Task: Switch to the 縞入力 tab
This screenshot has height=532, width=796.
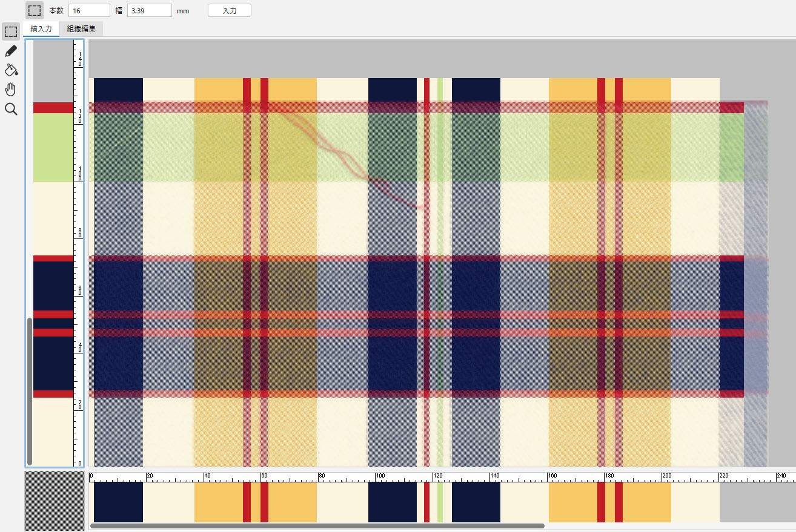Action: coord(41,29)
